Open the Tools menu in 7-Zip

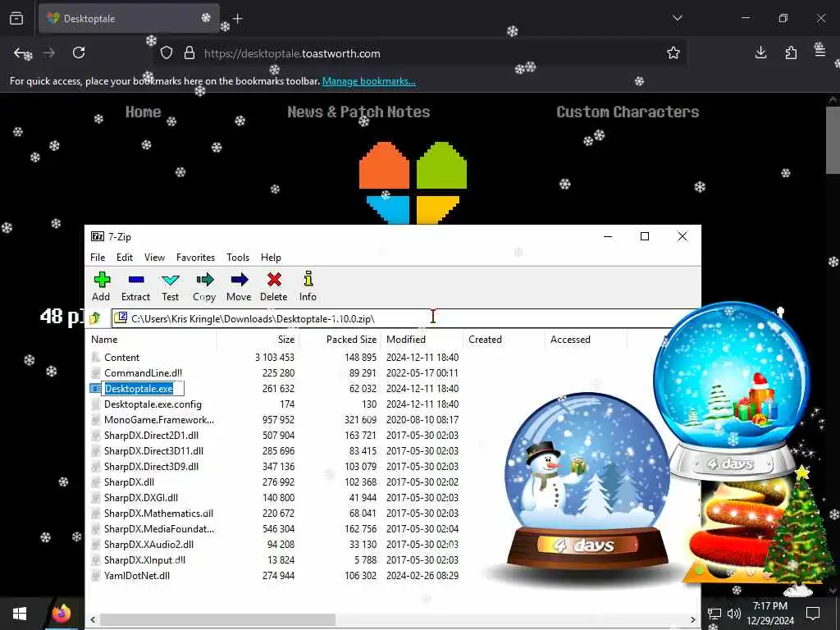pyautogui.click(x=238, y=257)
